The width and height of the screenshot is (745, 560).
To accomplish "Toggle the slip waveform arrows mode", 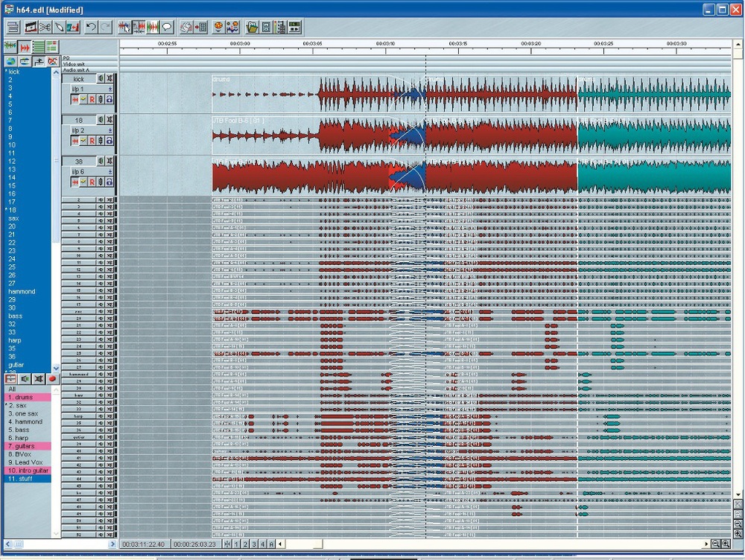I will click(139, 28).
